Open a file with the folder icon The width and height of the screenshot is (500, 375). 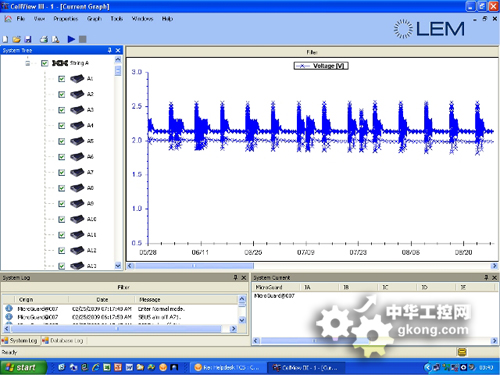(17, 39)
